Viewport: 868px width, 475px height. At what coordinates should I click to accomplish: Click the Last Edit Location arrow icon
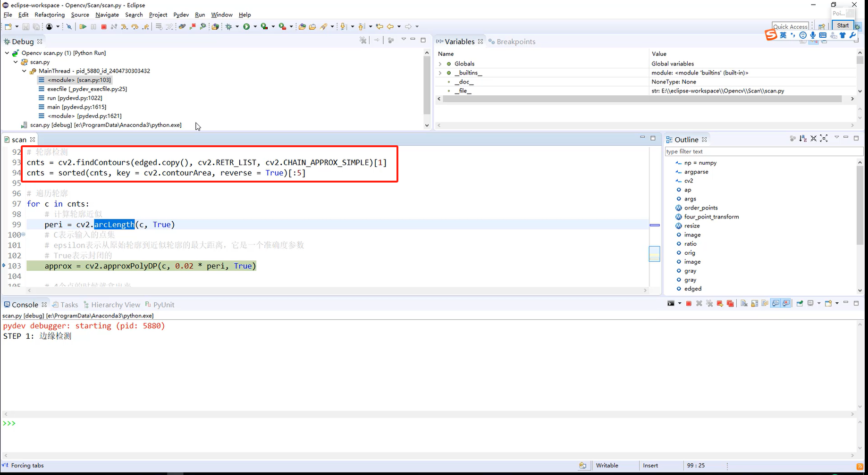(x=379, y=26)
